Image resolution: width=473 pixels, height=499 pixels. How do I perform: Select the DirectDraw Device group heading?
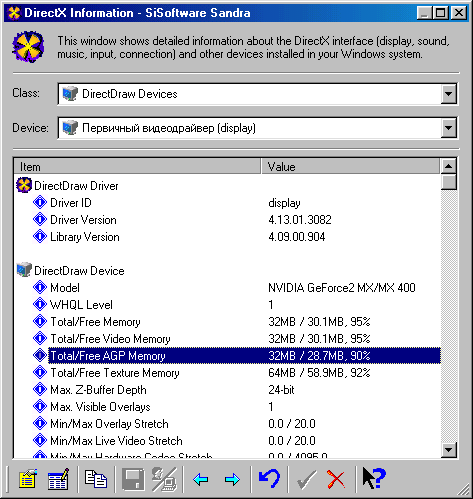pos(79,271)
